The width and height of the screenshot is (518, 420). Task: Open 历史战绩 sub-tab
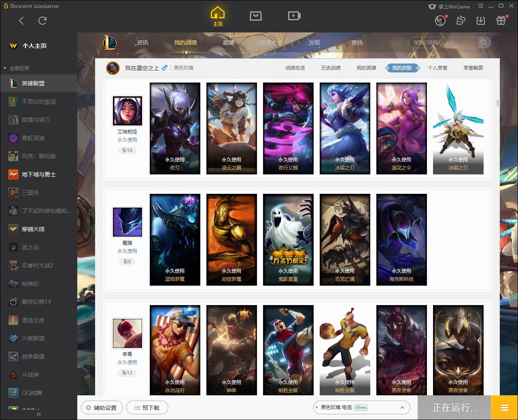coord(331,68)
